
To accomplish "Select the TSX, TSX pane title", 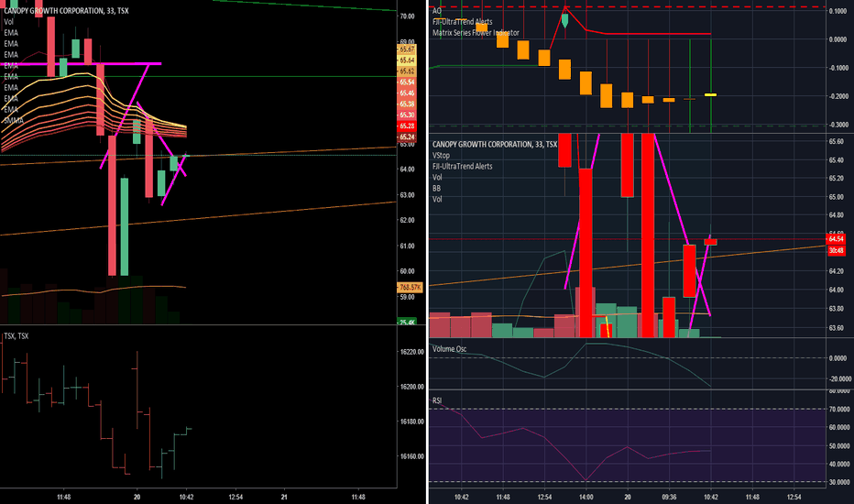I will coord(16,335).
